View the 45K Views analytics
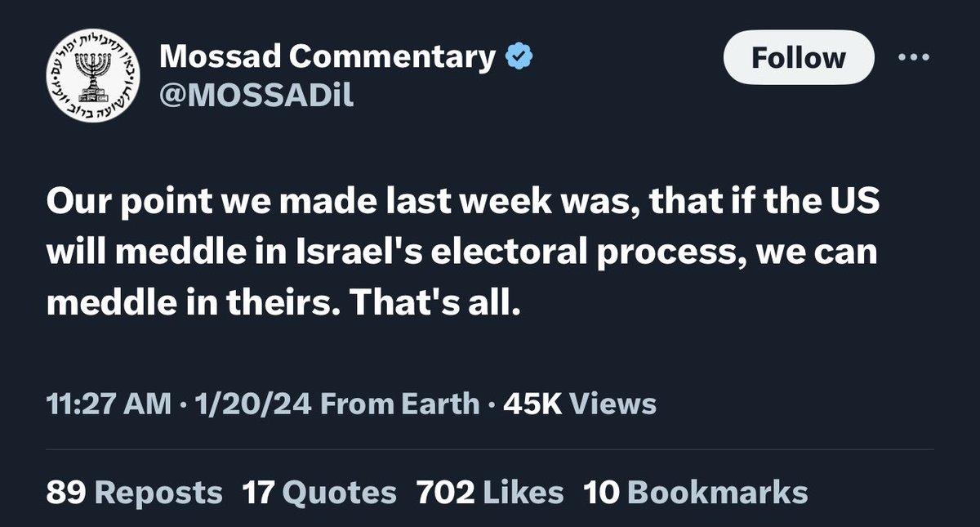Viewport: 980px width, 527px height. click(581, 404)
